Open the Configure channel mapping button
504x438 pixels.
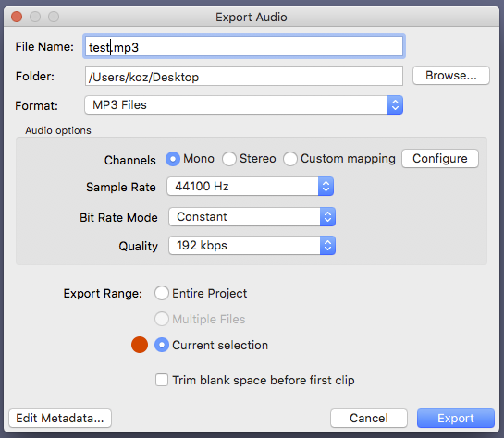440,158
